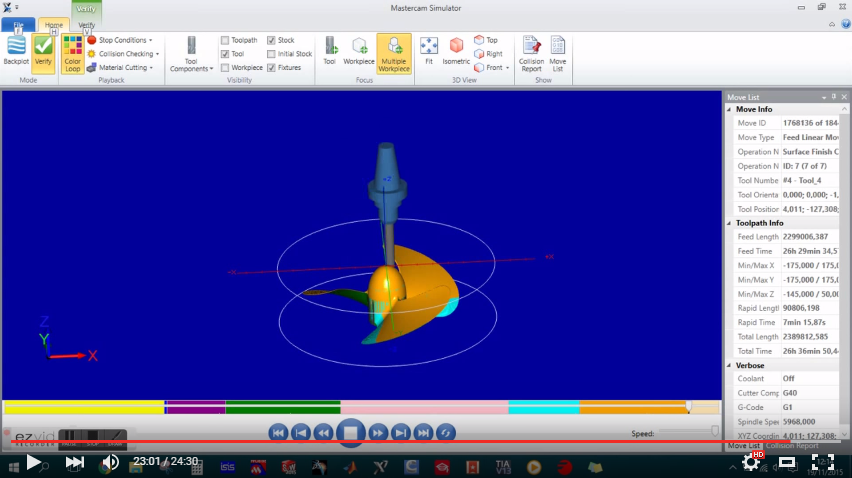Viewport: 852px width, 478px height.
Task: Switch to Move List bottom tab
Action: click(744, 446)
